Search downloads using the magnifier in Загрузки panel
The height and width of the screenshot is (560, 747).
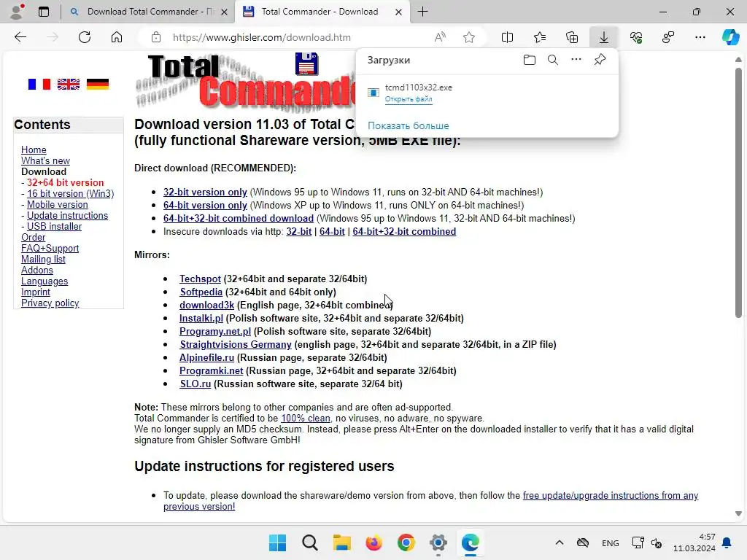(553, 60)
